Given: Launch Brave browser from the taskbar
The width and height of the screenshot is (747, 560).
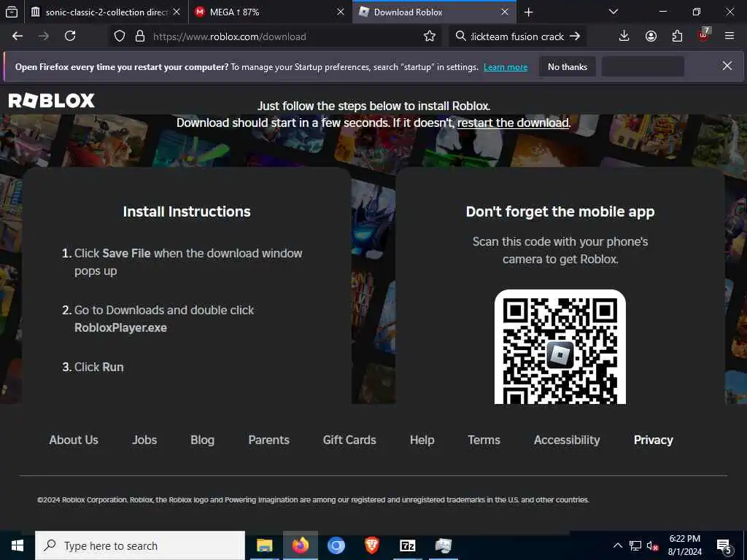Looking at the screenshot, I should click(x=371, y=545).
